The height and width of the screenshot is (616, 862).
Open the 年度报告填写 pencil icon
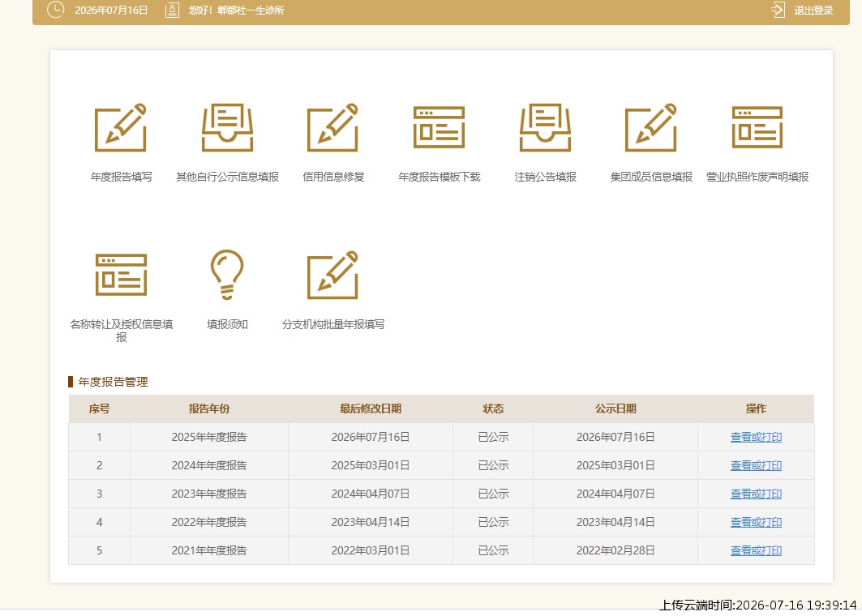(x=120, y=127)
